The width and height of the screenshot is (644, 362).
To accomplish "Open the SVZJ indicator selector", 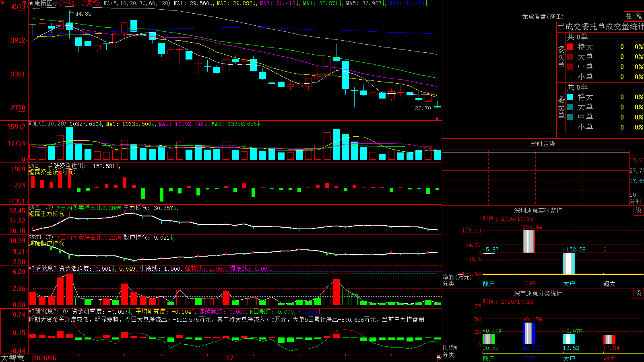I will coord(35,166).
